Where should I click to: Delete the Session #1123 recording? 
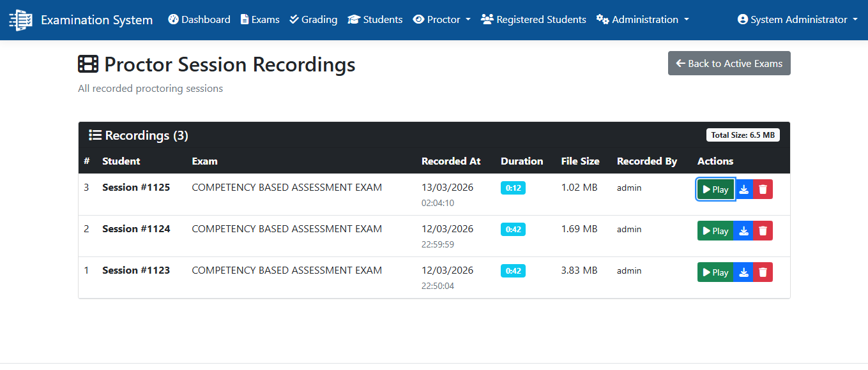click(763, 272)
